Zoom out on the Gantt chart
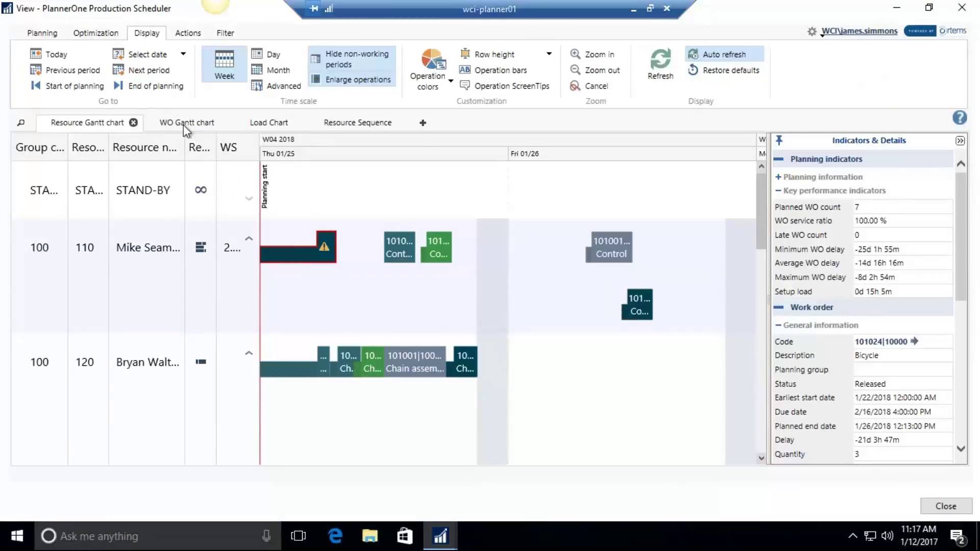Viewport: 980px width, 551px height. click(x=595, y=70)
